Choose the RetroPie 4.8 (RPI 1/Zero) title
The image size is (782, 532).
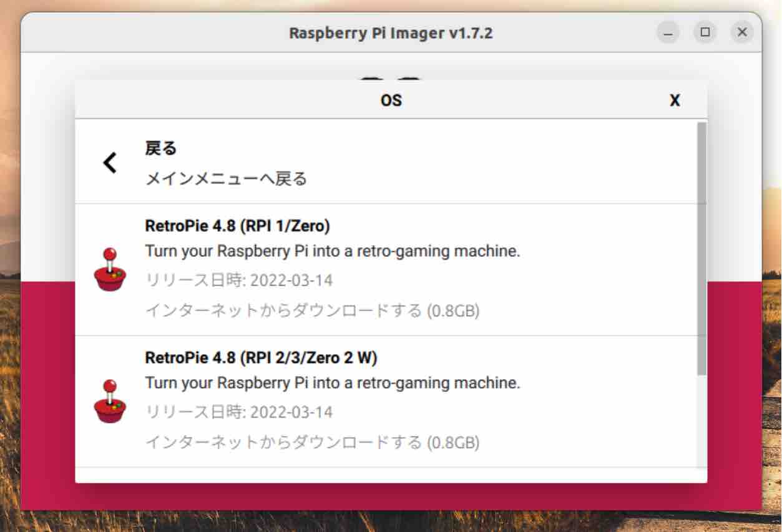[237, 225]
